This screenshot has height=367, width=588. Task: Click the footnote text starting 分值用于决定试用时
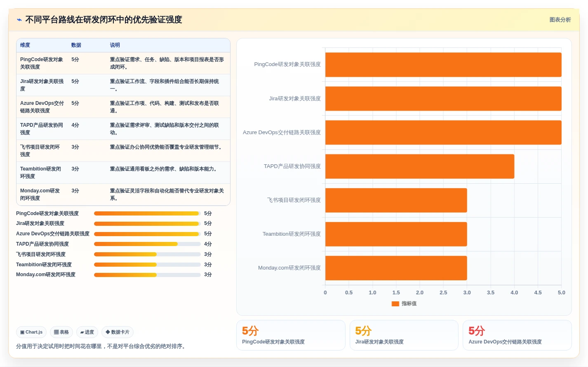(101, 346)
